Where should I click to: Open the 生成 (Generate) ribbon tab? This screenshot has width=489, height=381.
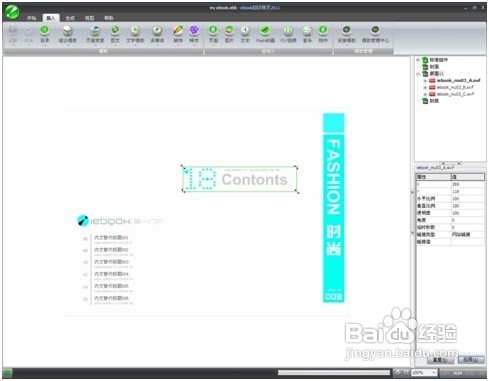click(70, 18)
